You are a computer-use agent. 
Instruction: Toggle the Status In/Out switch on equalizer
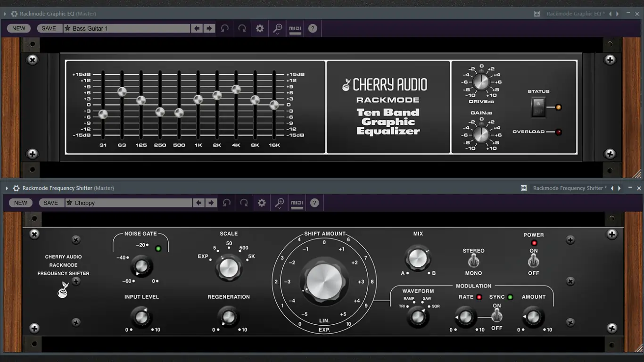tap(538, 107)
